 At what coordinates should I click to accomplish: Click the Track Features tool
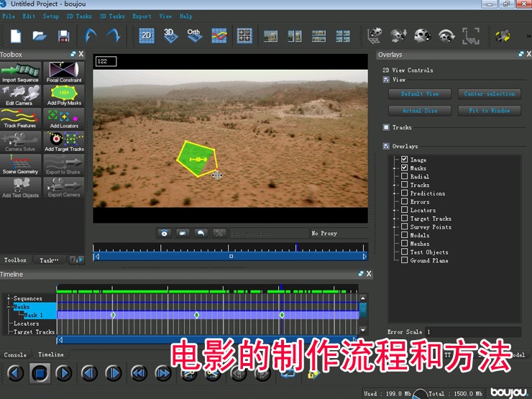click(21, 119)
